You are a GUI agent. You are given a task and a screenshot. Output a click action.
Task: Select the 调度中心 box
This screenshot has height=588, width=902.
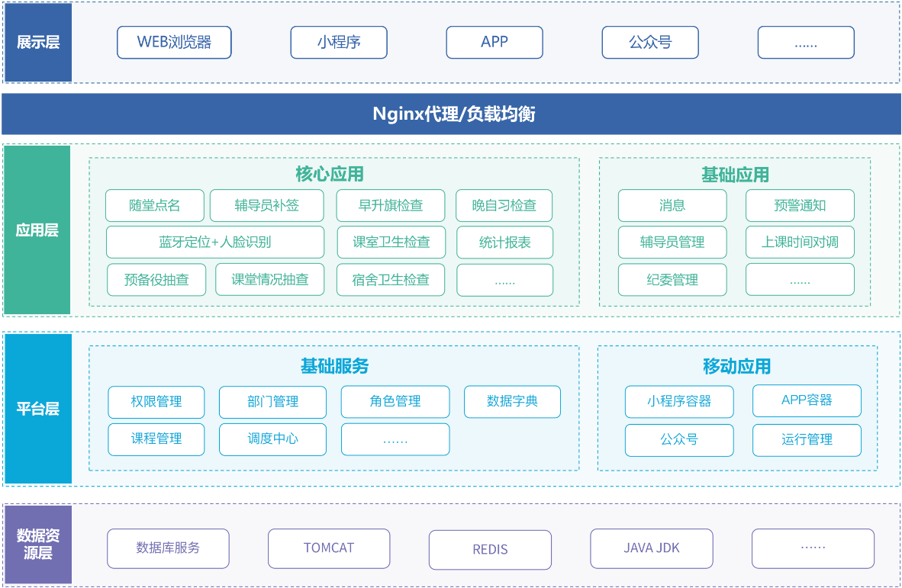click(x=272, y=439)
